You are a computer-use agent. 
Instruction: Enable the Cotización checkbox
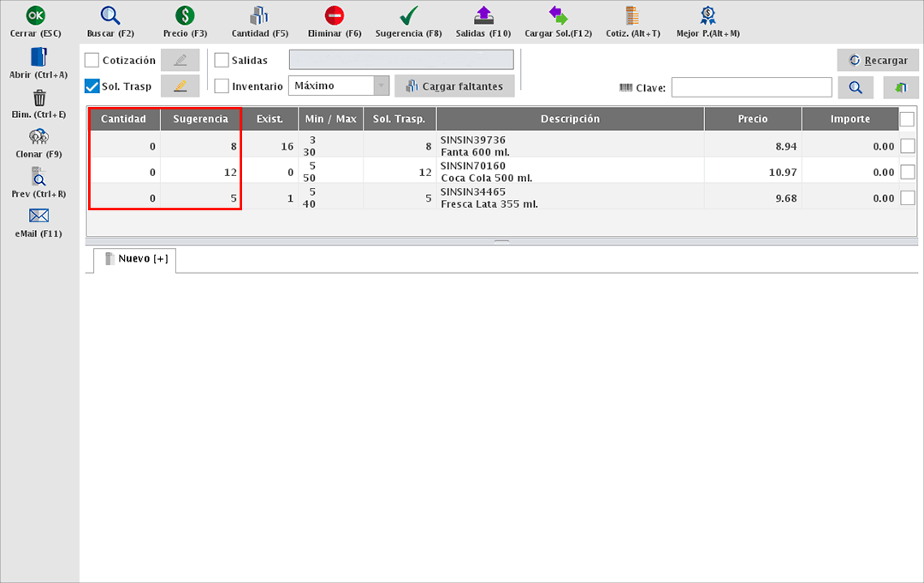tap(92, 61)
